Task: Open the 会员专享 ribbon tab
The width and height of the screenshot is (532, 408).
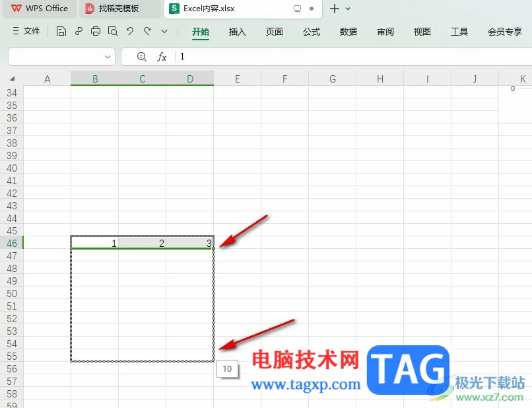Action: pos(504,32)
